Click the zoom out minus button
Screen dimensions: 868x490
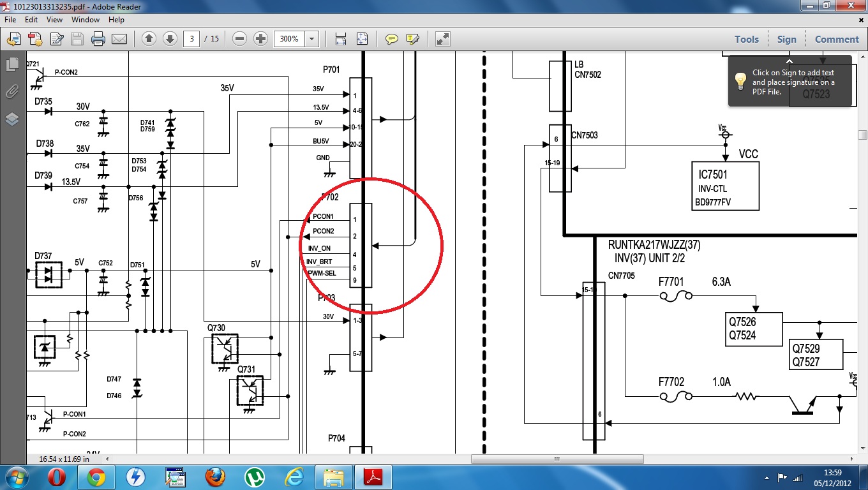(240, 39)
